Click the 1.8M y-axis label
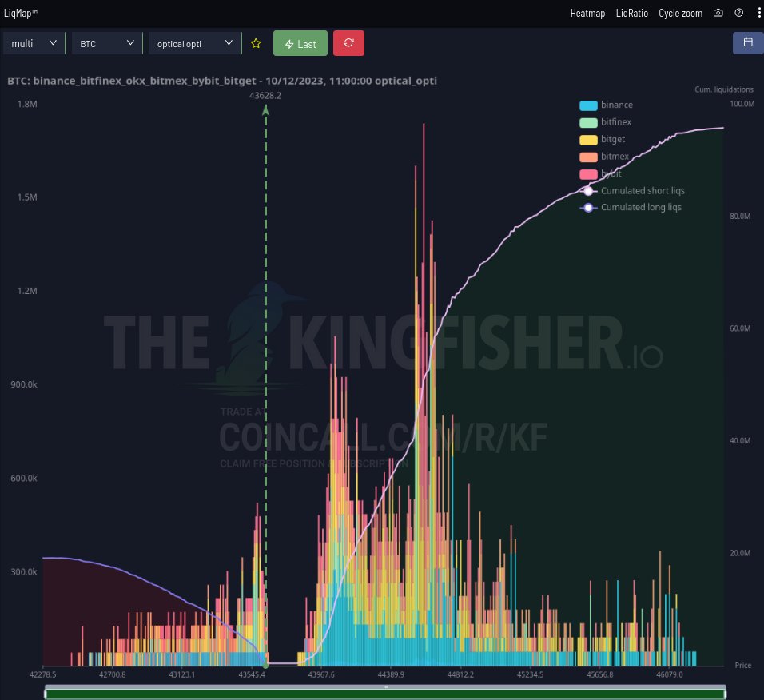764x700 pixels. (x=27, y=104)
